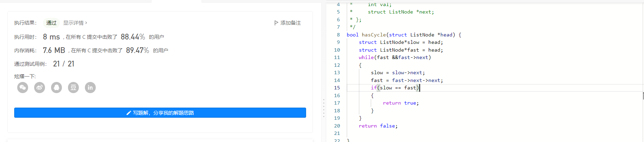Click the 执行用时 label
Screen dimensions: 644x142
[25, 37]
